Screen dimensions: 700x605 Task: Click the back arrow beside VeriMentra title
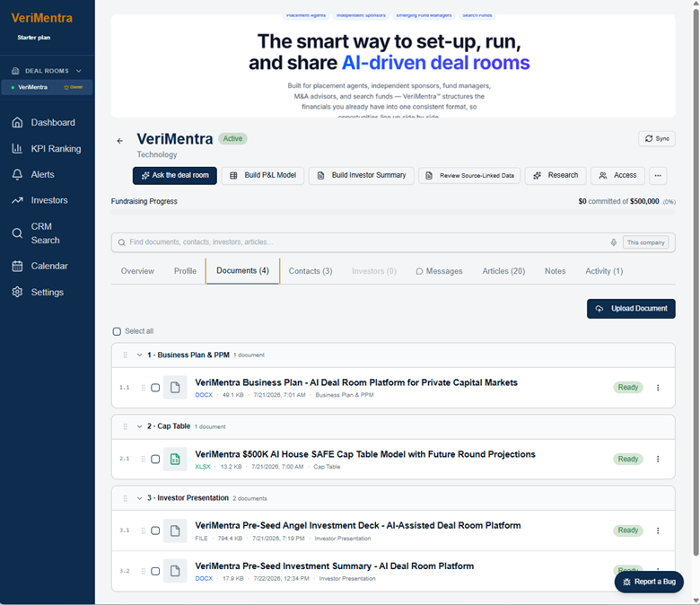(119, 141)
